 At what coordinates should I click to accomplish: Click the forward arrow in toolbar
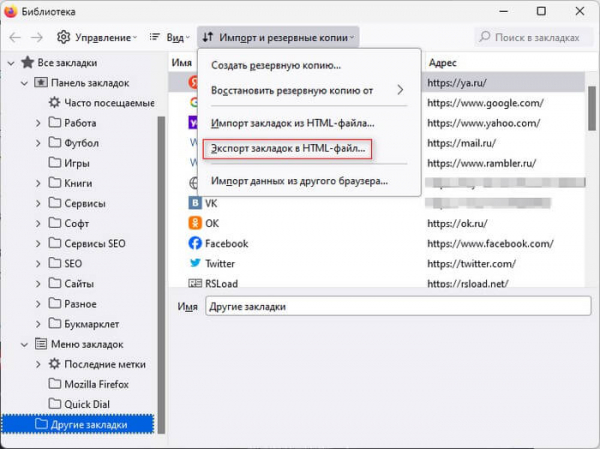tap(37, 38)
